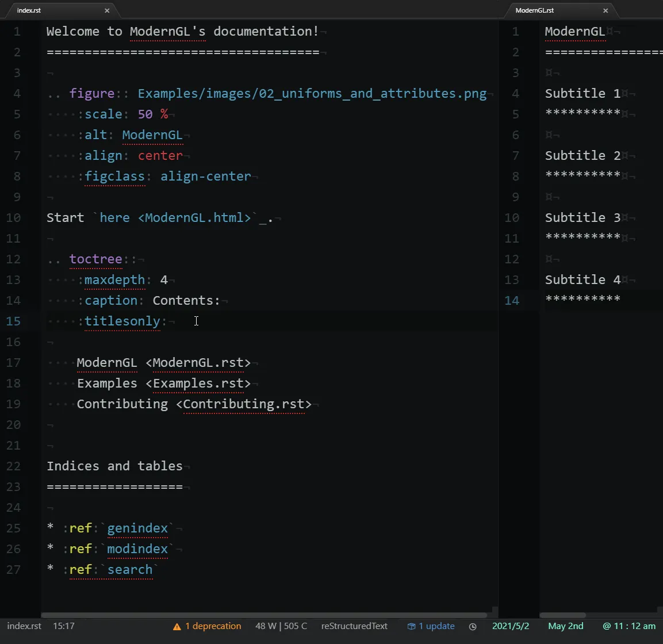The image size is (663, 644).
Task: Click the left pane horizontal scrollbar
Action: (265, 615)
